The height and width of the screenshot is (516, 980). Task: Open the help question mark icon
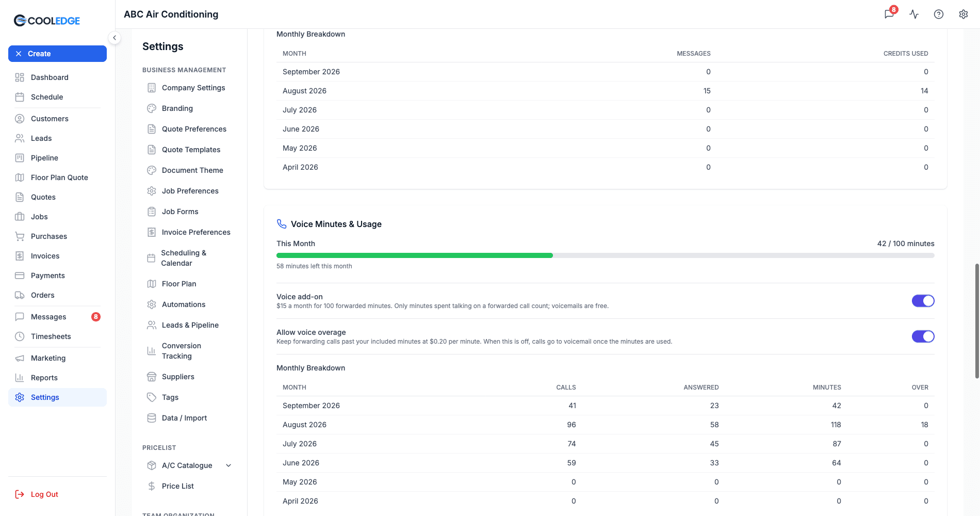tap(939, 14)
